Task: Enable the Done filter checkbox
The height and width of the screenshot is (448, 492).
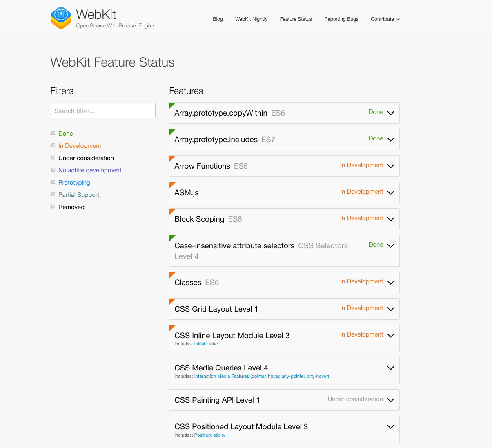Action: (53, 133)
